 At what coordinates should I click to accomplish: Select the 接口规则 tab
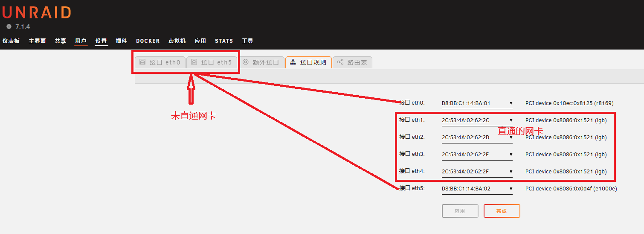point(308,62)
